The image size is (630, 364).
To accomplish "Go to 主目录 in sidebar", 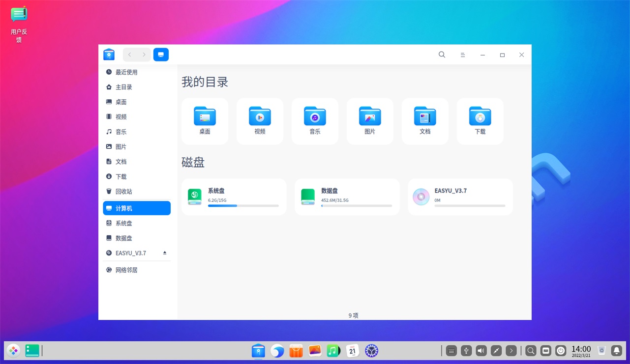I will pos(123,87).
